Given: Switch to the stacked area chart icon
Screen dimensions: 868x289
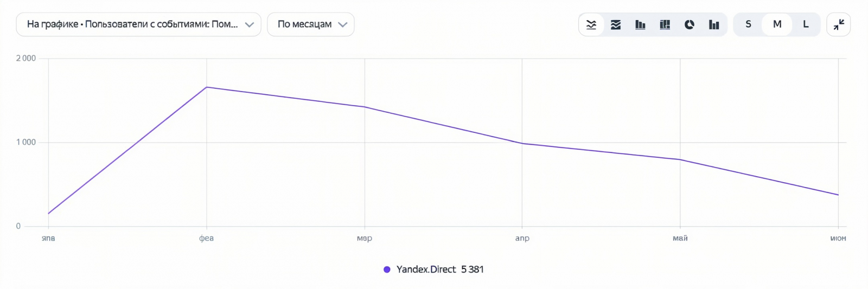Looking at the screenshot, I should click(x=616, y=24).
